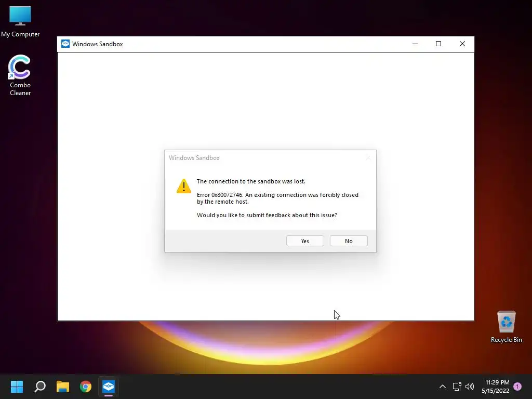The width and height of the screenshot is (532, 399).
Task: Launch Google Chrome from the taskbar
Action: click(86, 387)
